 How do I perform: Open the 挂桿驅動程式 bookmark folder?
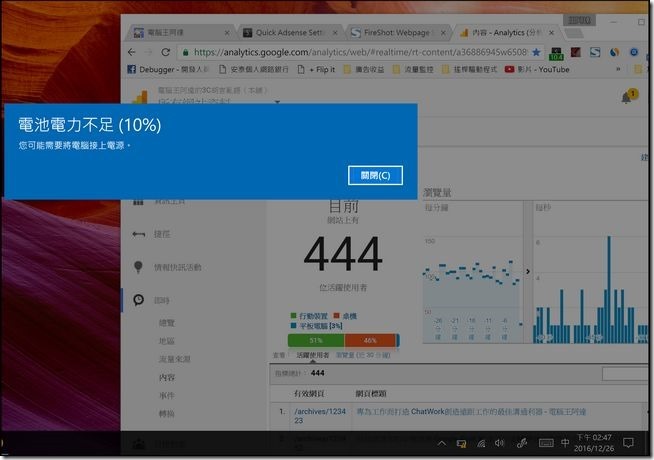pos(469,69)
